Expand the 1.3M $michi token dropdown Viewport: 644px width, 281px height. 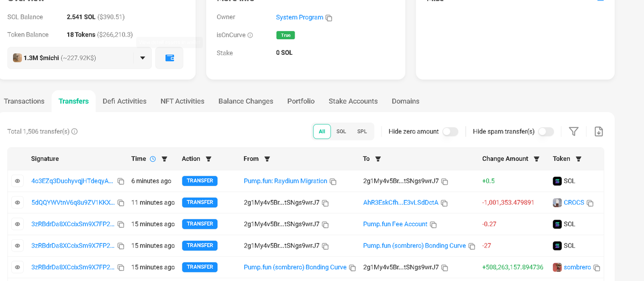tap(142, 58)
